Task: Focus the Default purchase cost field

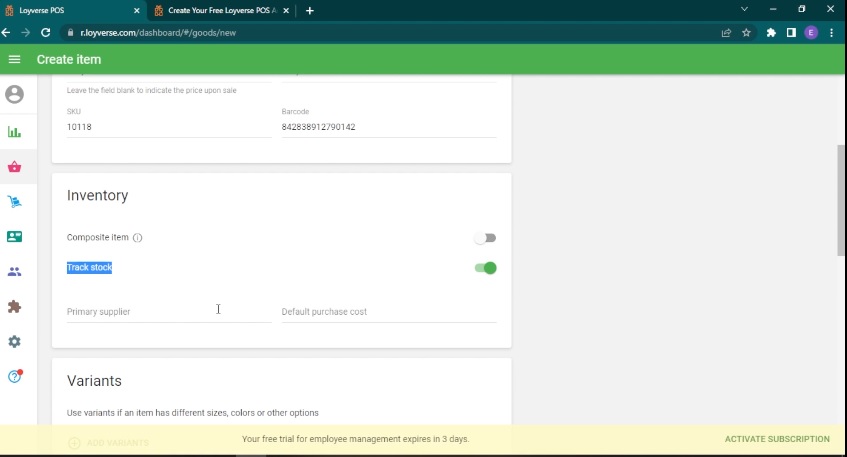Action: pos(389,312)
